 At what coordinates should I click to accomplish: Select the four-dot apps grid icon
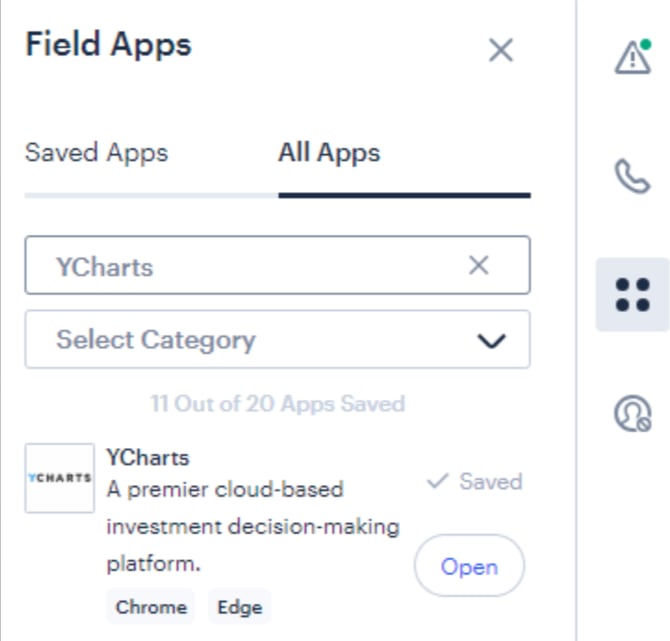pyautogui.click(x=632, y=294)
